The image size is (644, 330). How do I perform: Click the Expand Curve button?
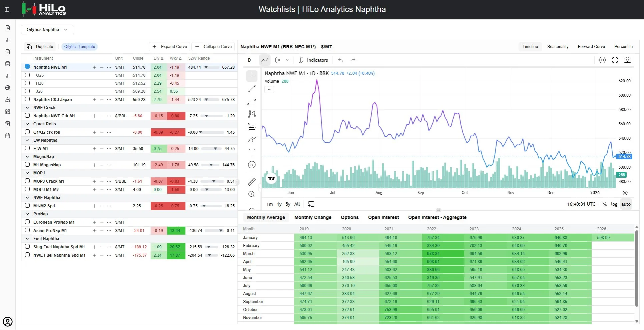click(x=169, y=47)
